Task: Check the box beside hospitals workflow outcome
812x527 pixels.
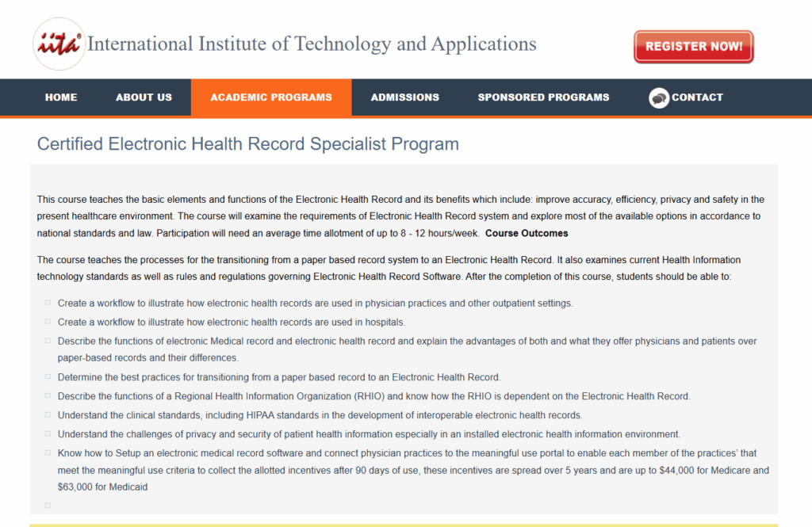Action: (46, 320)
